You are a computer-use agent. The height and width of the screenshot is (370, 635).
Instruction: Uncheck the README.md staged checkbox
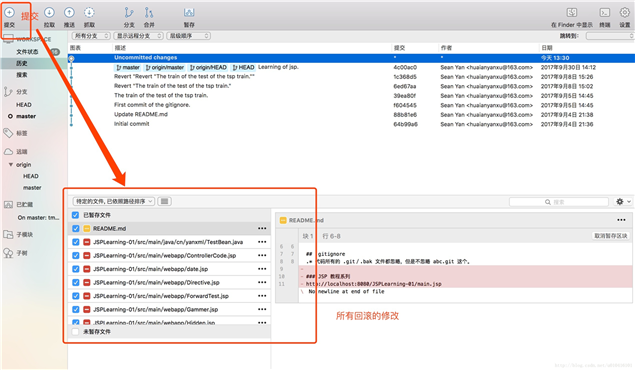click(75, 228)
